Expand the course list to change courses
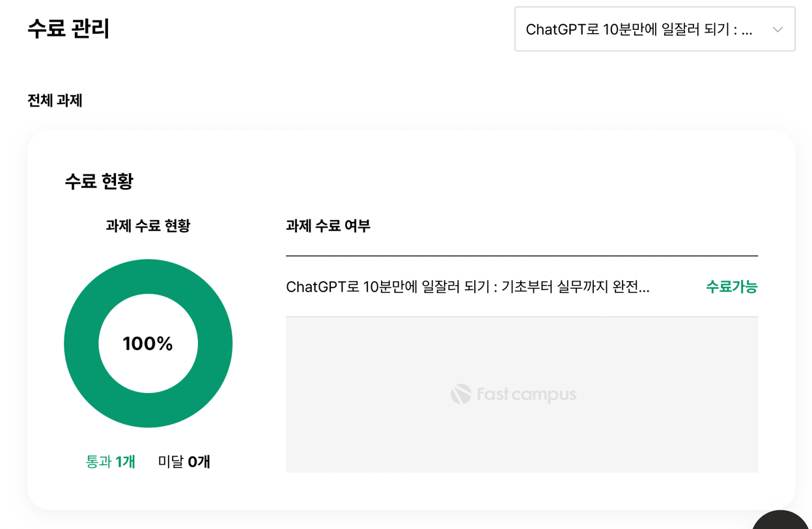Screen dimensions: 812x529 (654, 29)
